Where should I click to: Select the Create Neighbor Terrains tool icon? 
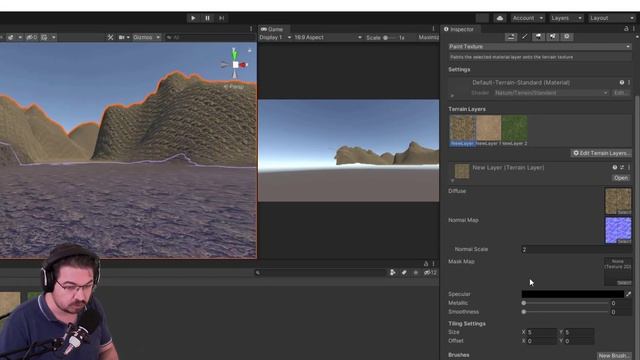[511, 37]
